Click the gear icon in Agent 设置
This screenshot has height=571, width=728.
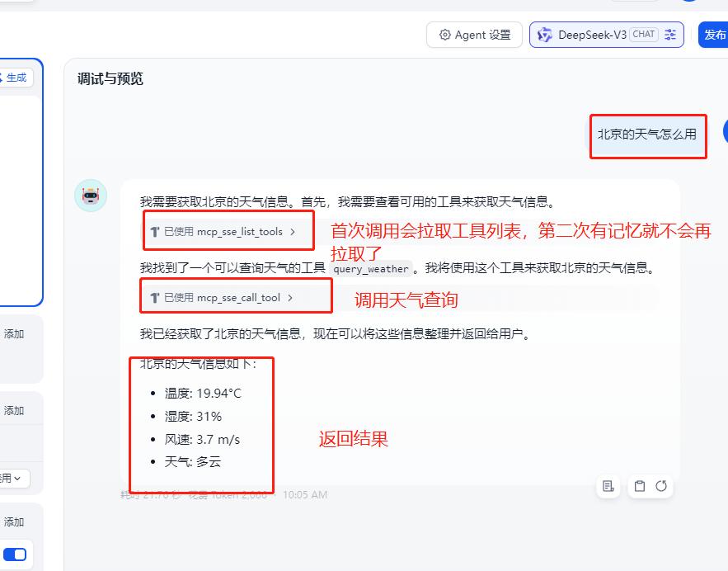445,35
